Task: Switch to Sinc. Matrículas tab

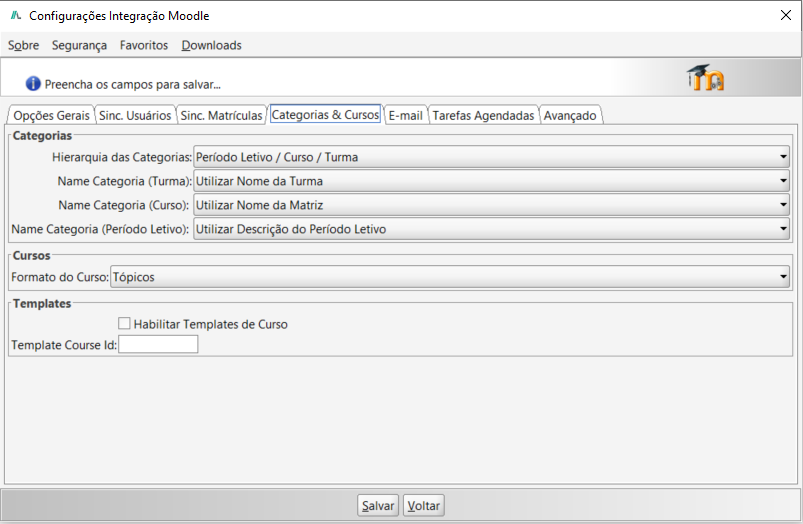Action: click(x=221, y=115)
